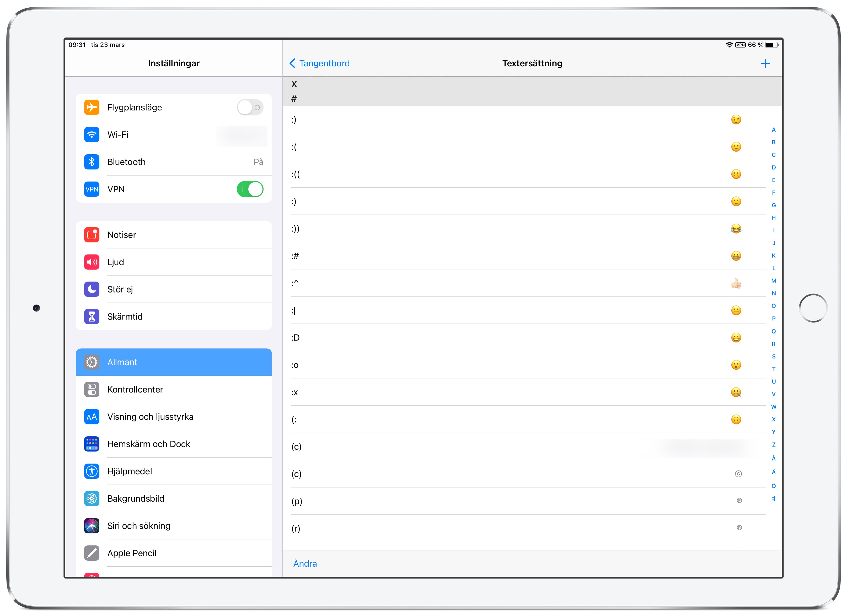This screenshot has height=616, width=847.
Task: Go back to Tangentbord
Action: click(x=320, y=63)
